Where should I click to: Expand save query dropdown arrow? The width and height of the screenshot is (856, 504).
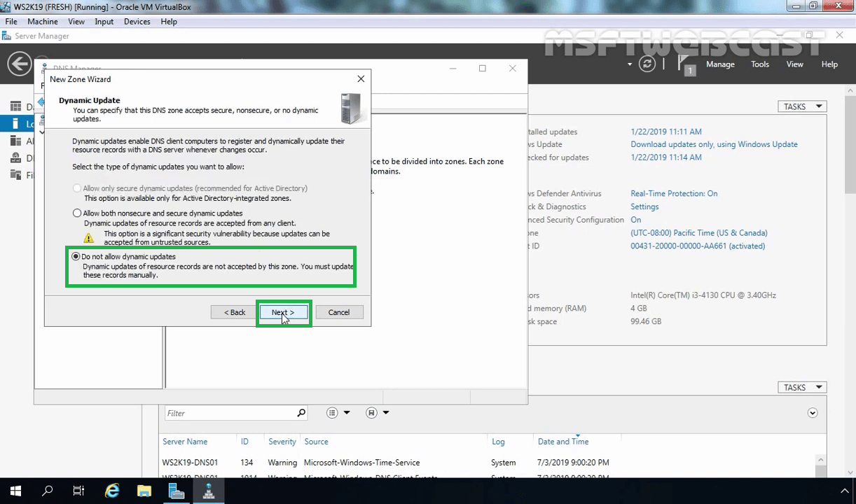[x=386, y=413]
